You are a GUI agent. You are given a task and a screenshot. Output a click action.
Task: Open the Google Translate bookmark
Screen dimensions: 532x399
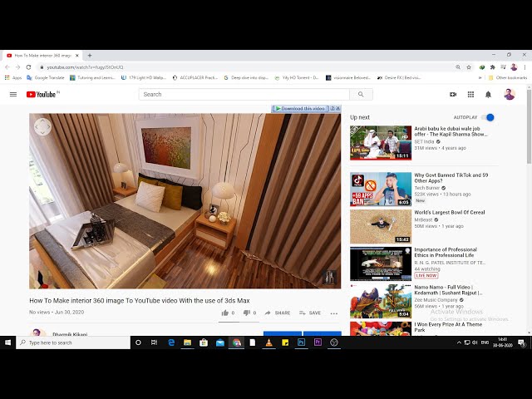click(x=46, y=77)
